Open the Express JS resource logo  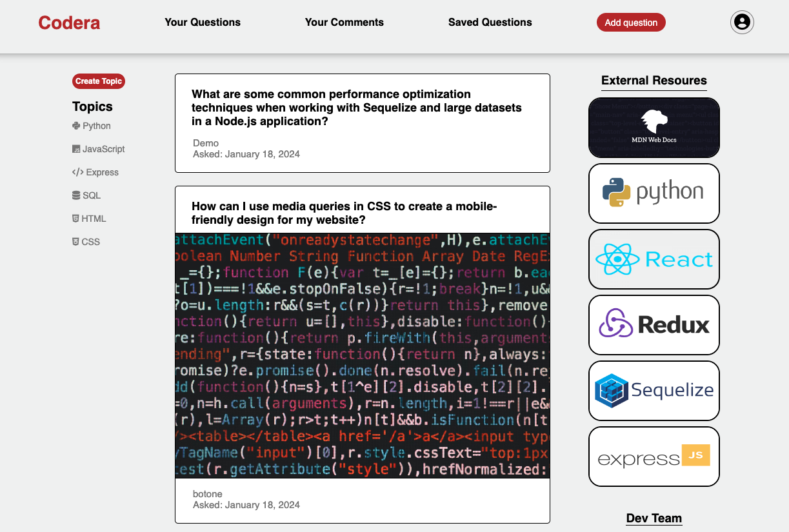[x=654, y=456]
